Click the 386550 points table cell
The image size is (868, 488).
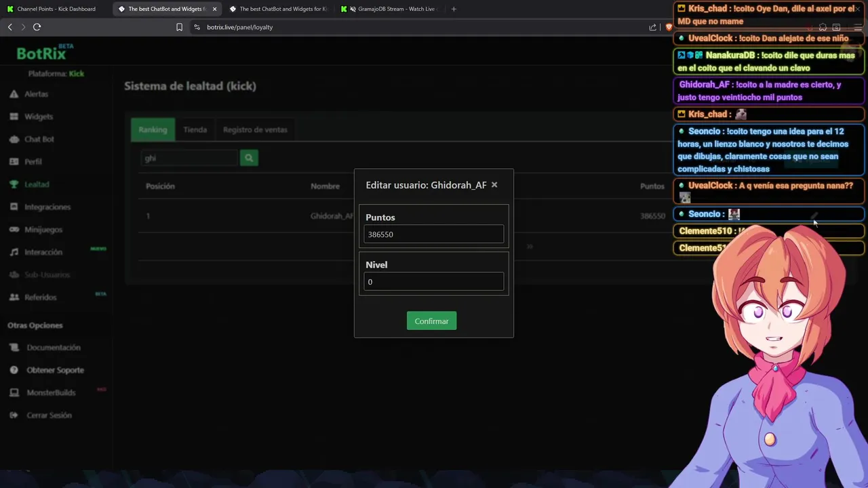click(x=652, y=216)
